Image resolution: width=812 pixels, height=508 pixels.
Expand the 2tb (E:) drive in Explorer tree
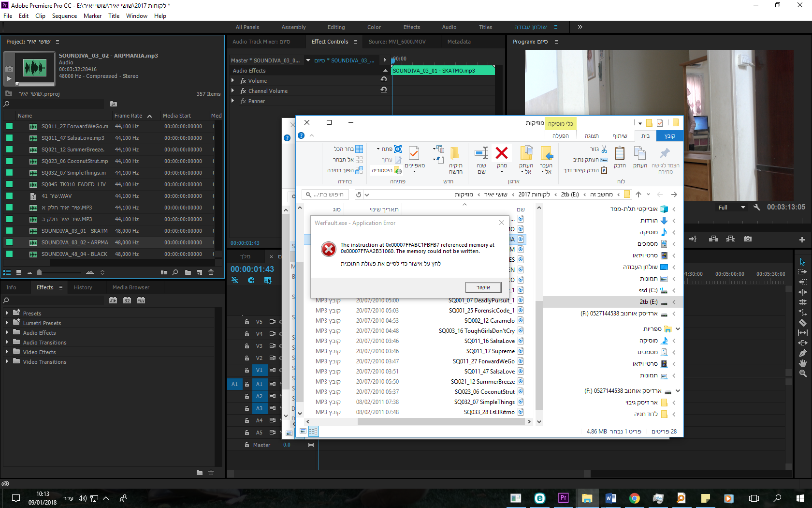pyautogui.click(x=674, y=302)
